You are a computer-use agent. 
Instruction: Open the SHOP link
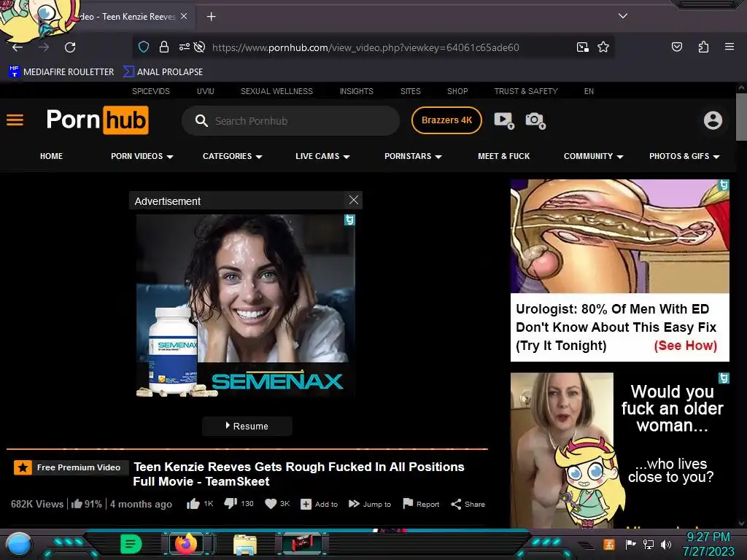click(457, 91)
